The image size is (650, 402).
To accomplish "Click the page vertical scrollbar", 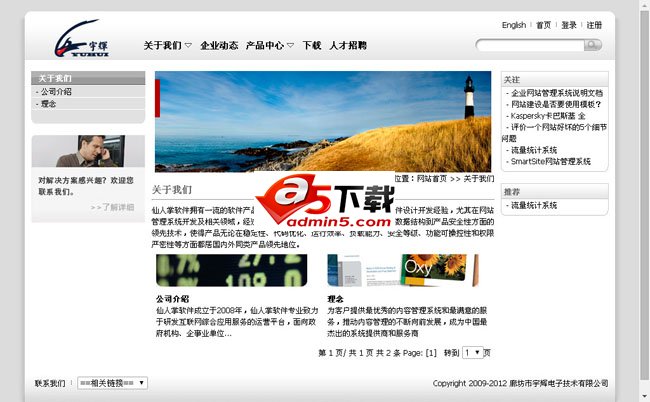I will coord(645,195).
